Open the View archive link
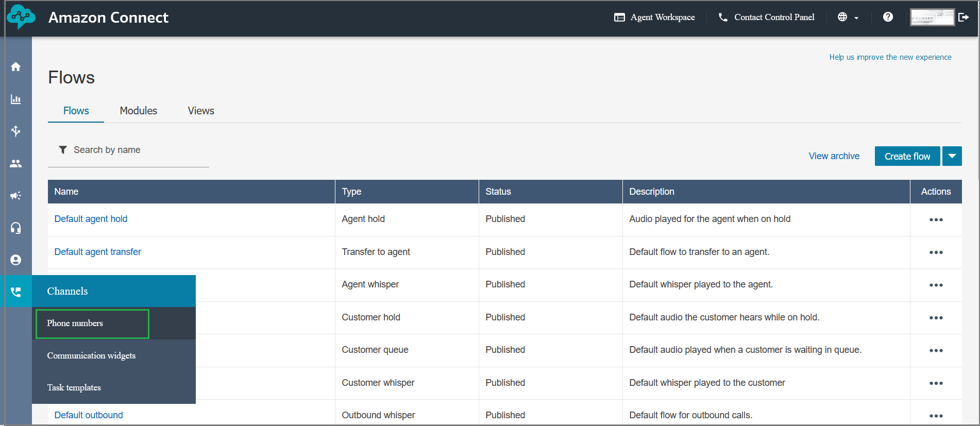 pyautogui.click(x=834, y=156)
